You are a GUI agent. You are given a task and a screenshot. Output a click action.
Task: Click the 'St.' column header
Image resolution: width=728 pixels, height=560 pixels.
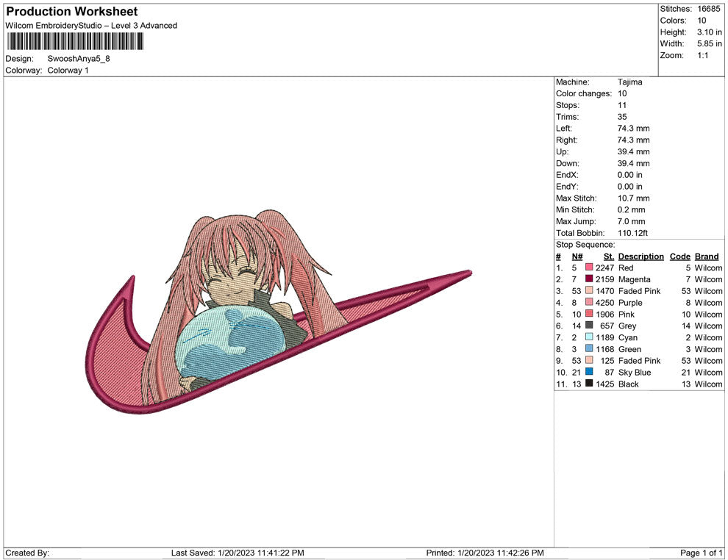click(609, 256)
